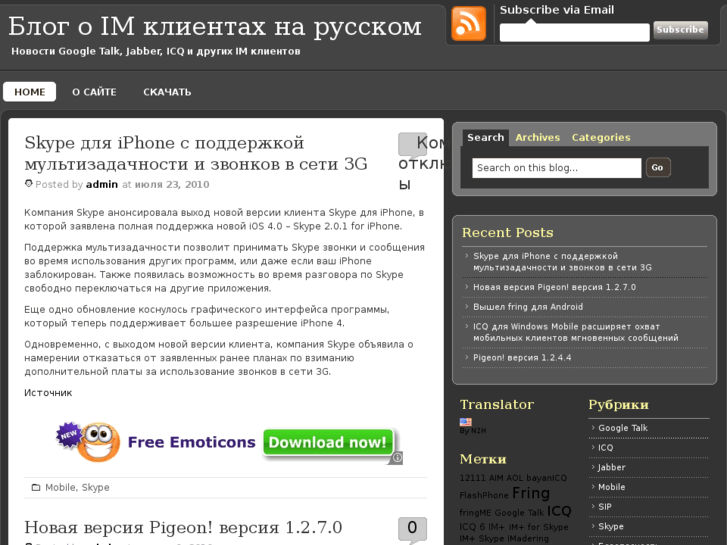
Task: Click the FlashPhone tag
Action: click(x=484, y=495)
